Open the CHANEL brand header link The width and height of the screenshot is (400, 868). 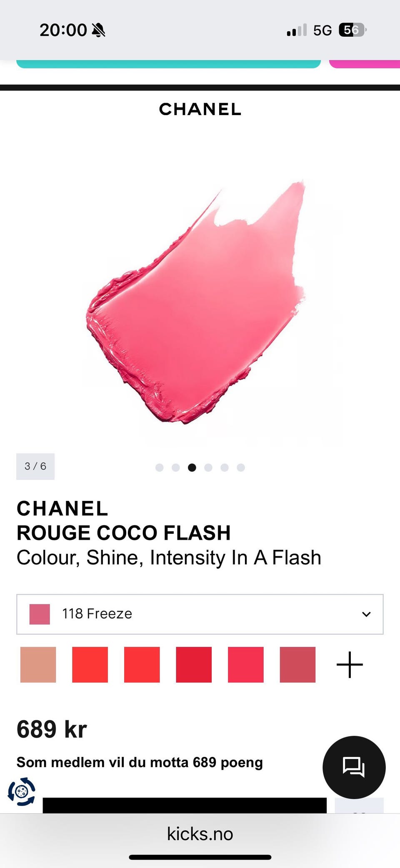[200, 109]
